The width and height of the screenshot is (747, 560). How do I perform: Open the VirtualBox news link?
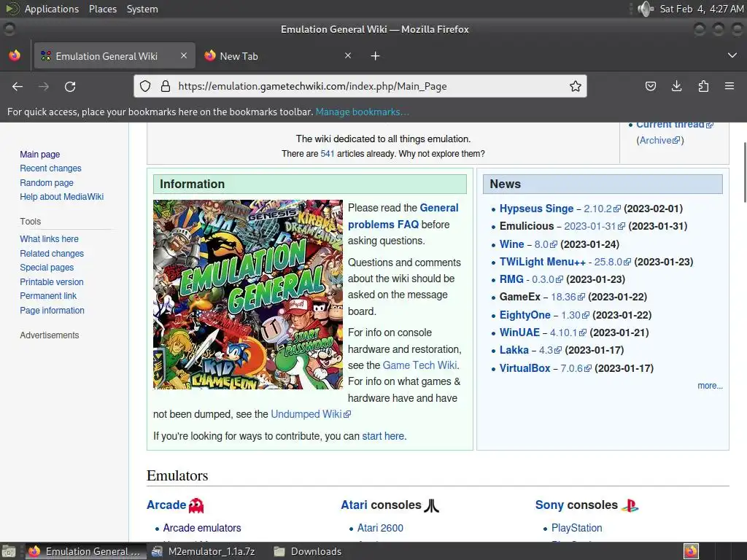pos(525,368)
